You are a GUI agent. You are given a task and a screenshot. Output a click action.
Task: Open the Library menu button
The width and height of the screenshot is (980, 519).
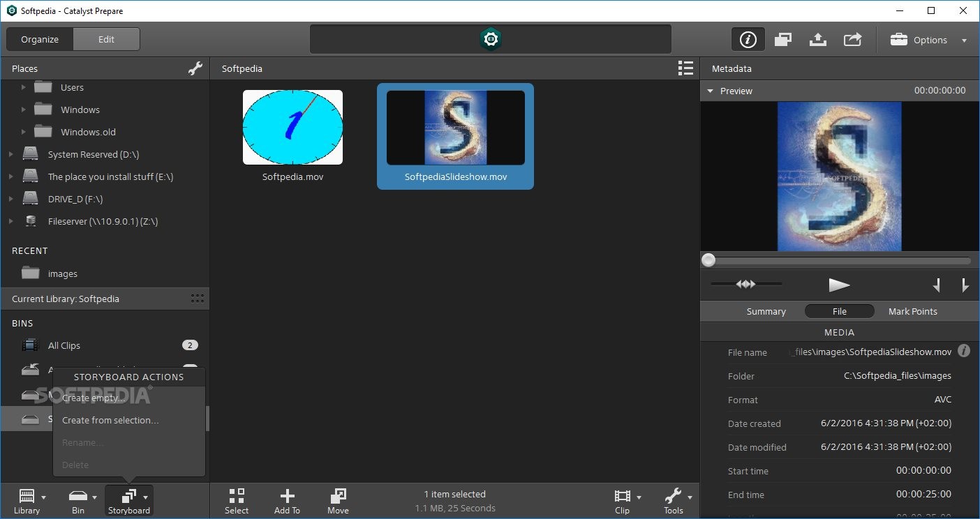(29, 502)
